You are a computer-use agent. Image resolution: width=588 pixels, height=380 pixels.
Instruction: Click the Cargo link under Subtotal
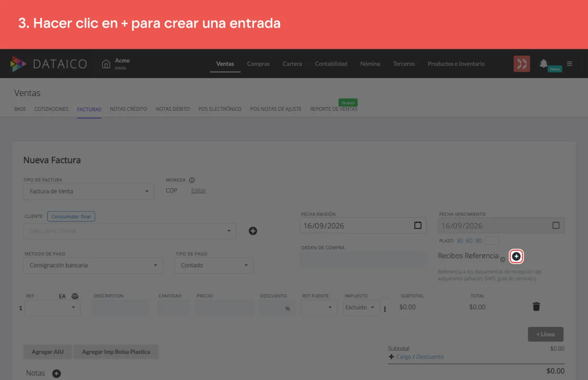(x=404, y=357)
